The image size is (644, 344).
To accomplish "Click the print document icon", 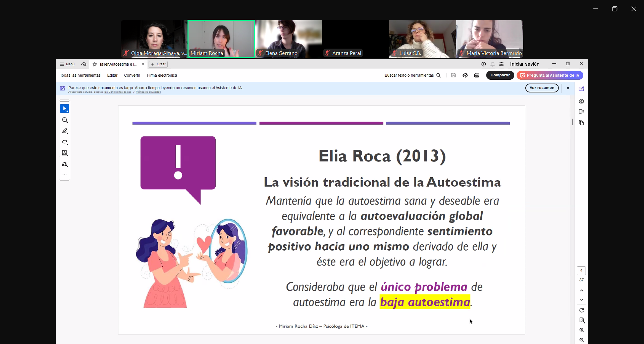I will (x=477, y=75).
